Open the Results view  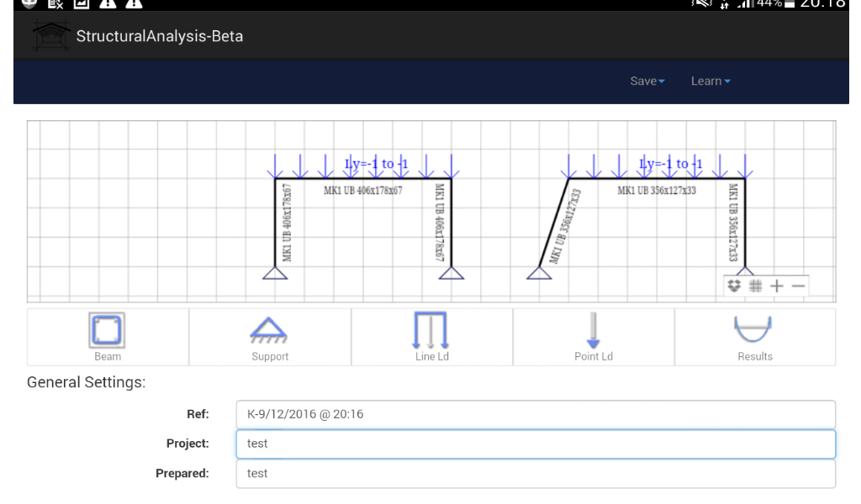coord(755,337)
